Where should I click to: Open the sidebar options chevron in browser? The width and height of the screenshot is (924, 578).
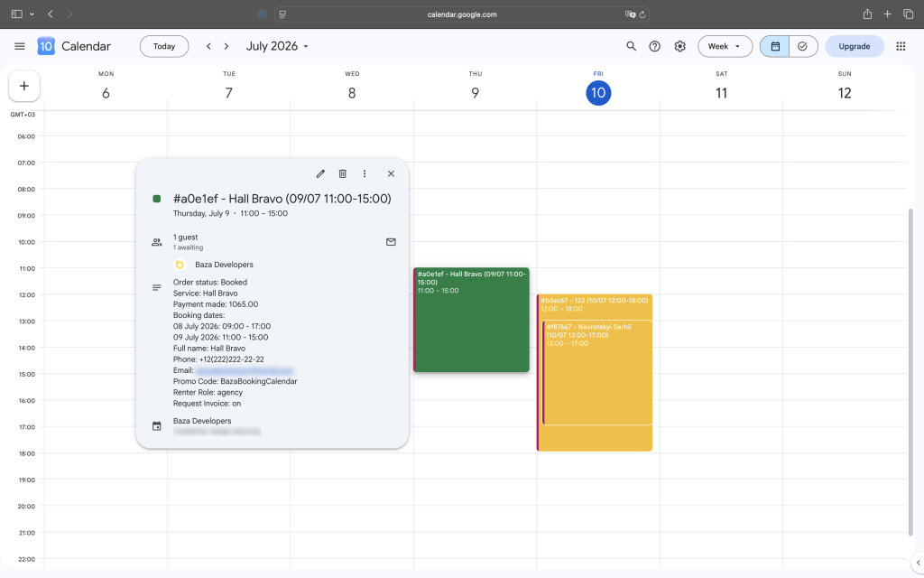pos(32,14)
